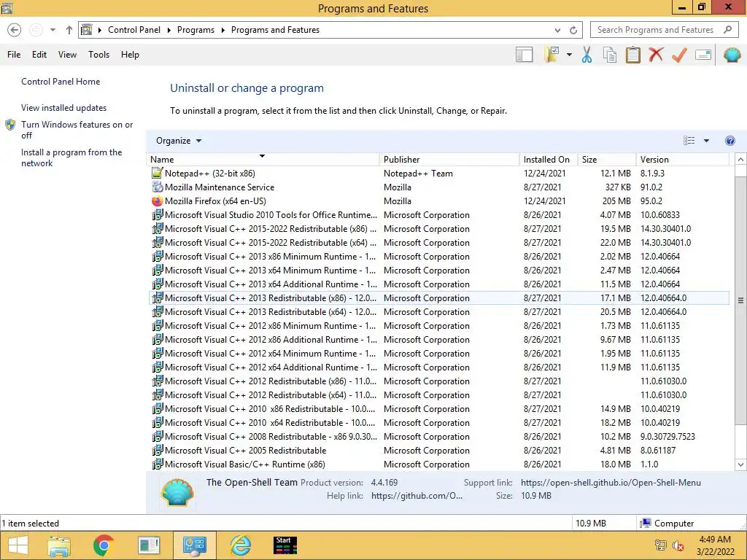Click the folder options toolbar icon
This screenshot has height=560, width=747.
(551, 55)
